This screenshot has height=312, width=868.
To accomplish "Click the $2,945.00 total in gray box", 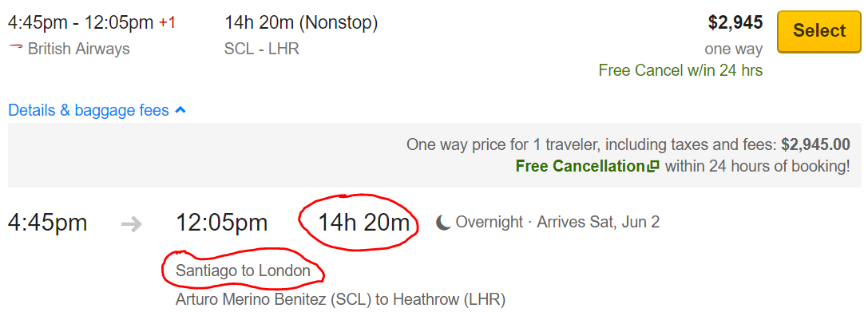I will point(815,144).
